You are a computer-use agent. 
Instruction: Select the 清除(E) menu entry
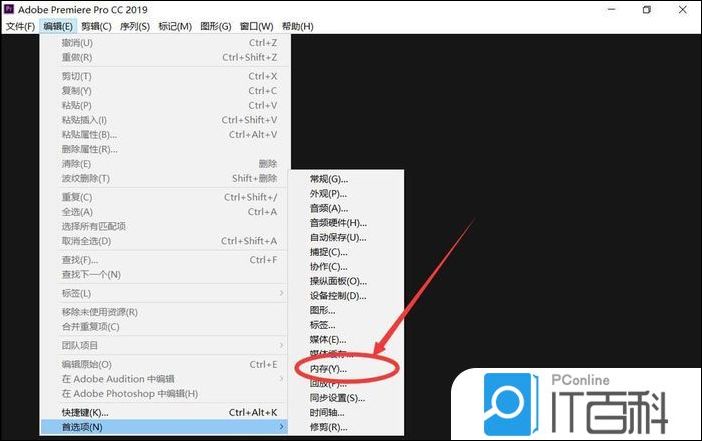point(164,164)
